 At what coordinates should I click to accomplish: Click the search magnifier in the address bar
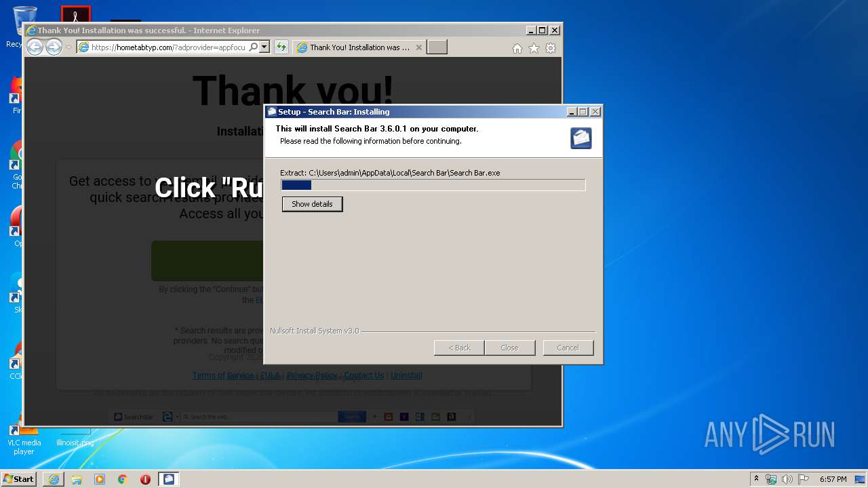(253, 47)
